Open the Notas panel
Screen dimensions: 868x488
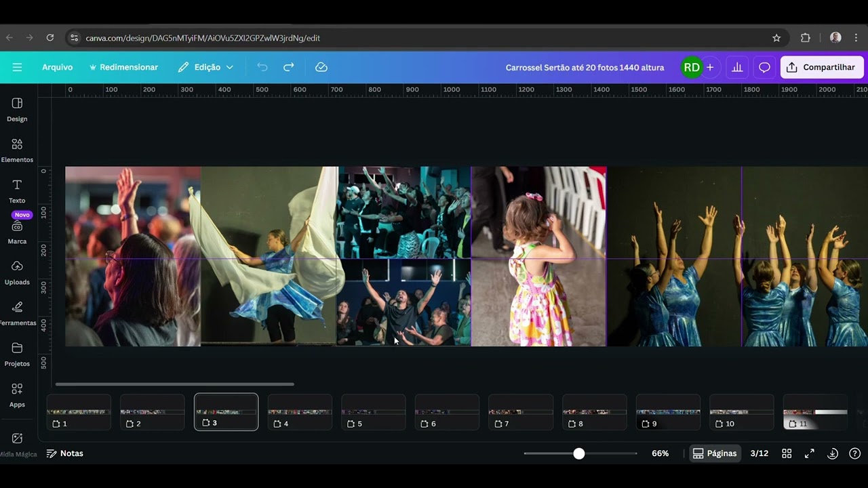click(65, 453)
